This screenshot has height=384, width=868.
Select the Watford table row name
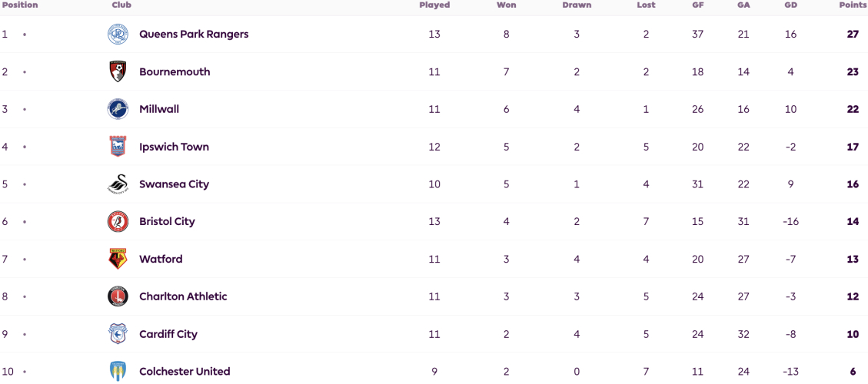[161, 259]
